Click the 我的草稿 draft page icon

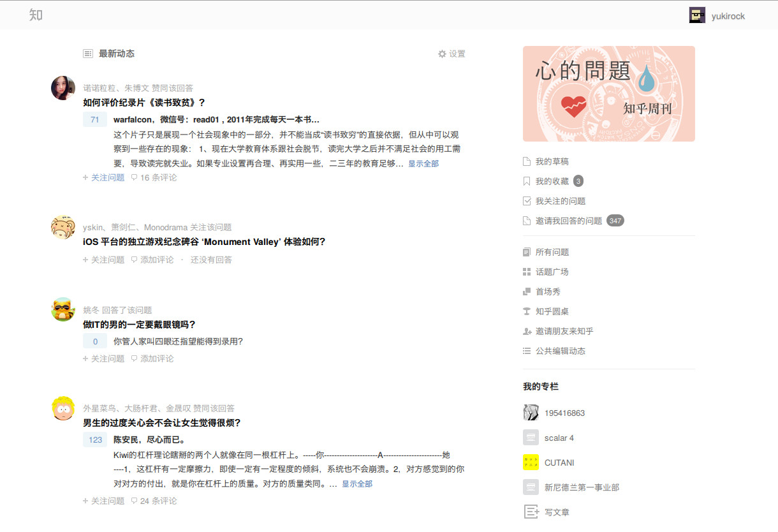[529, 161]
